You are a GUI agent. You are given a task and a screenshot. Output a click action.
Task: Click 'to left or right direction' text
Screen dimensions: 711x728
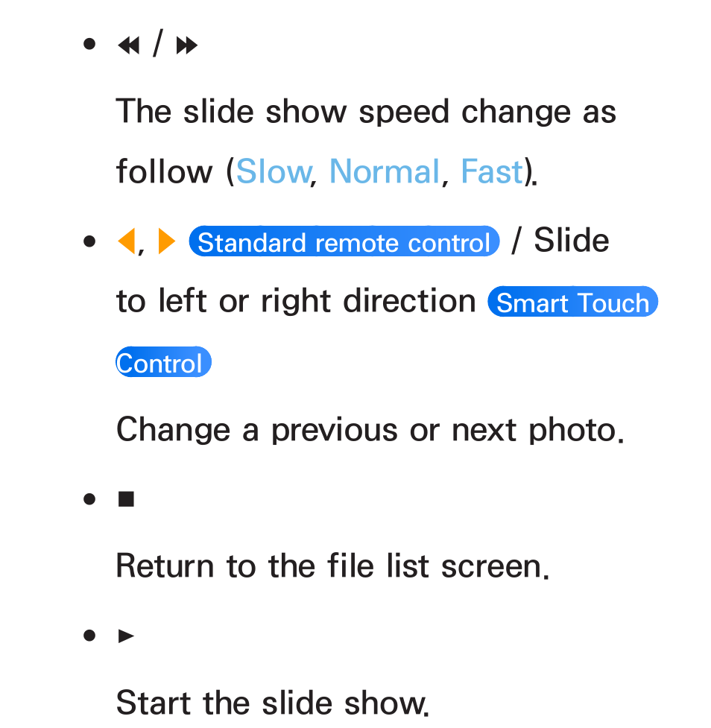pos(296,302)
